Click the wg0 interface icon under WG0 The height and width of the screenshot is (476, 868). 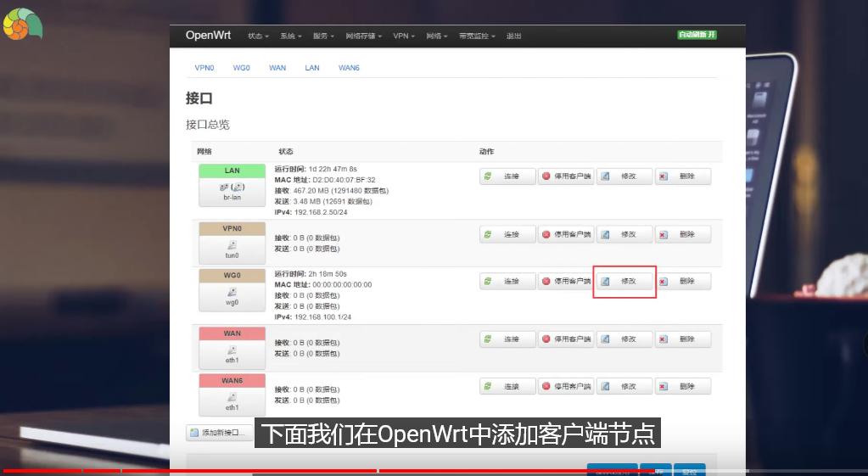click(232, 292)
